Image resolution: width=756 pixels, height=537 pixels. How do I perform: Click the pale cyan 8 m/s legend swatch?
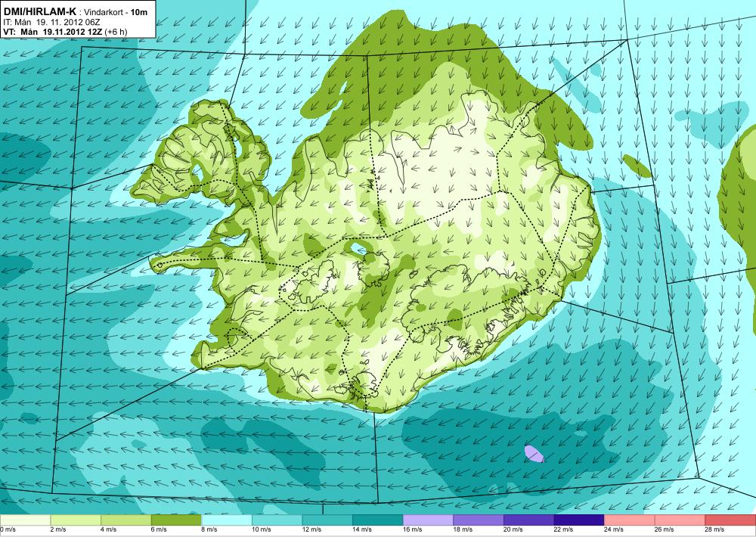(x=227, y=520)
